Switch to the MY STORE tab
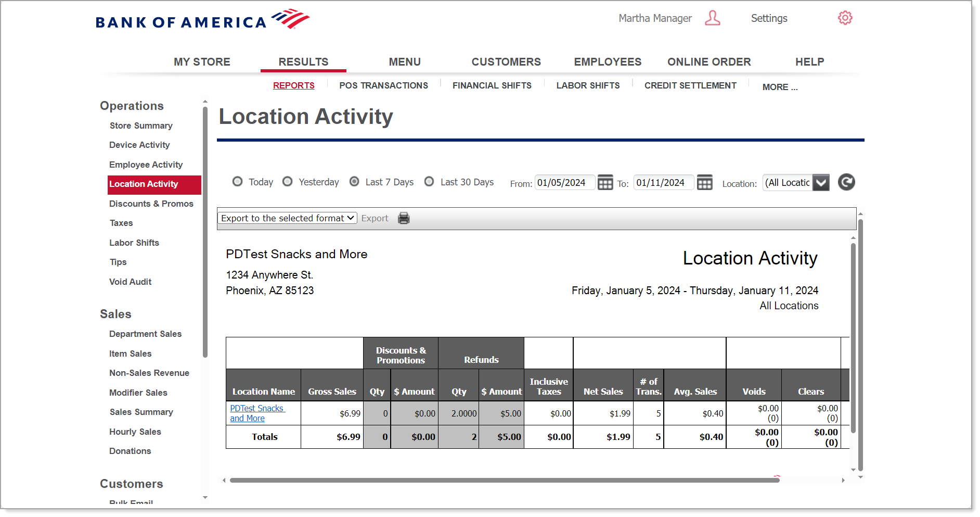 tap(202, 62)
